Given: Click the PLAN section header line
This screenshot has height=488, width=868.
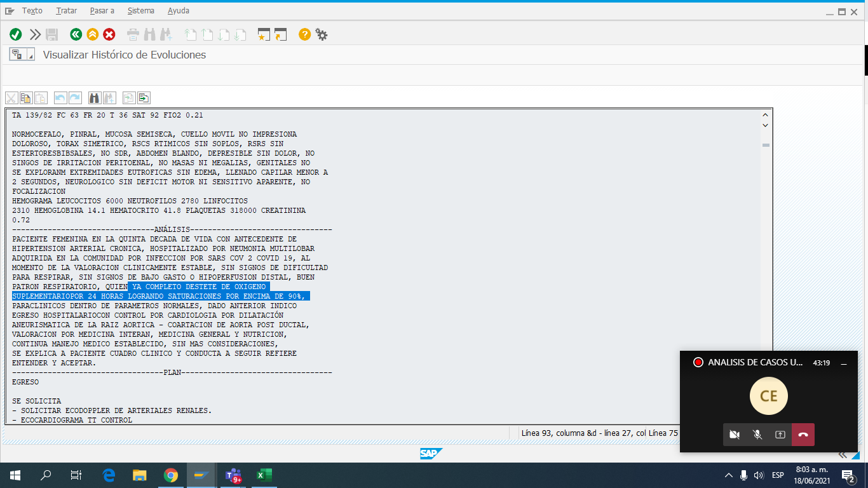Looking at the screenshot, I should 172,372.
